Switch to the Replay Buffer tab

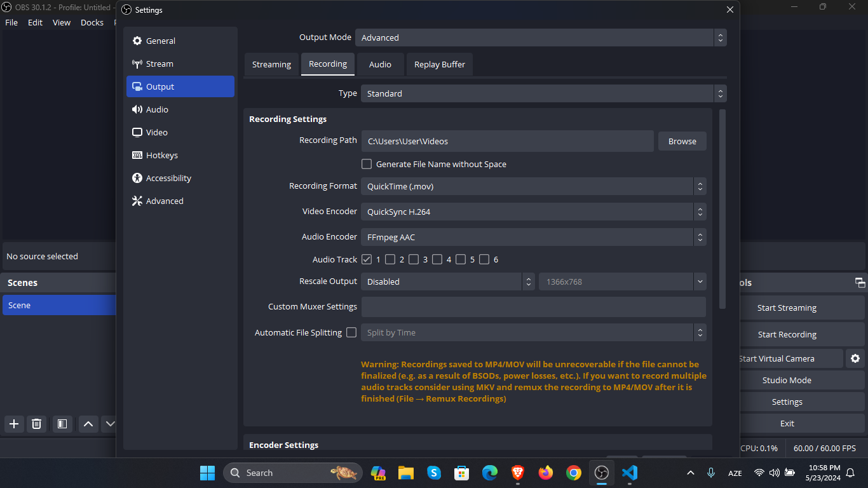440,64
